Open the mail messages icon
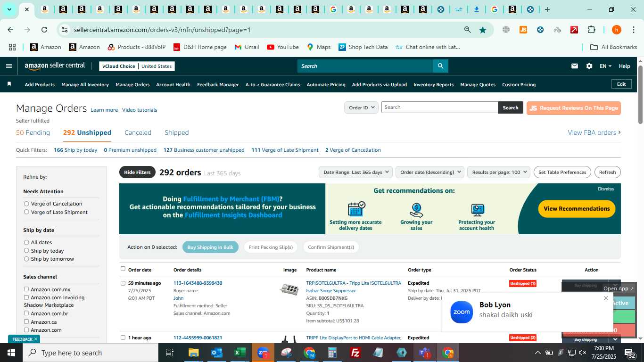This screenshot has width=644, height=362. (x=574, y=66)
